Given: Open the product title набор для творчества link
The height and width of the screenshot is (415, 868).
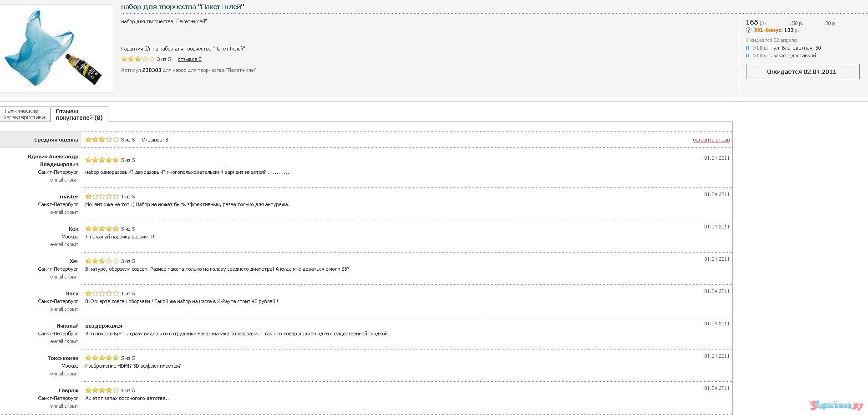Looking at the screenshot, I should (183, 7).
